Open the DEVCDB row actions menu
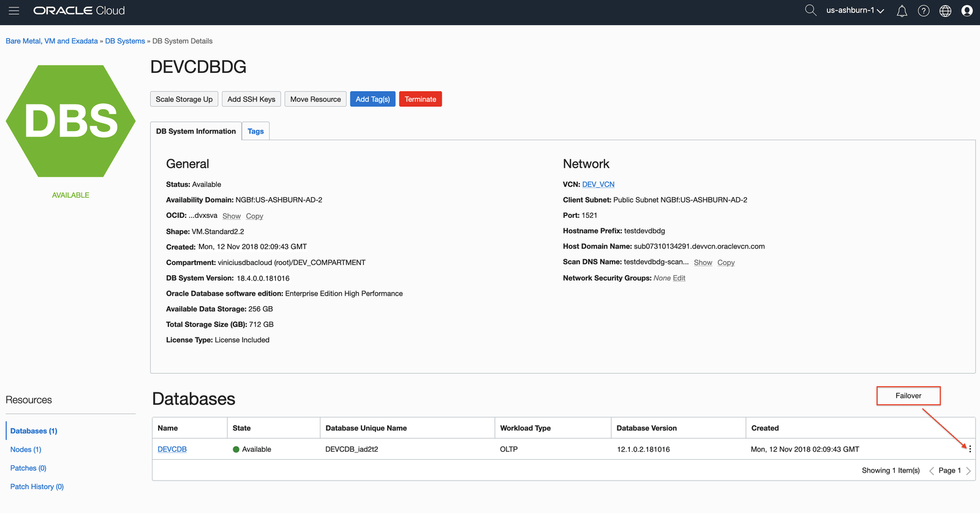The height and width of the screenshot is (513, 980). click(970, 449)
